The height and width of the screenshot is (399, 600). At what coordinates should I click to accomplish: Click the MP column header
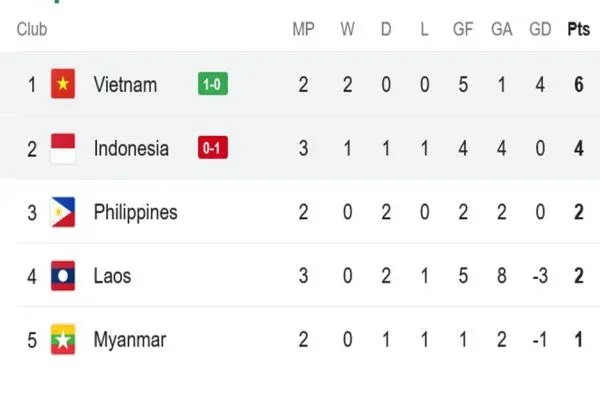[303, 29]
